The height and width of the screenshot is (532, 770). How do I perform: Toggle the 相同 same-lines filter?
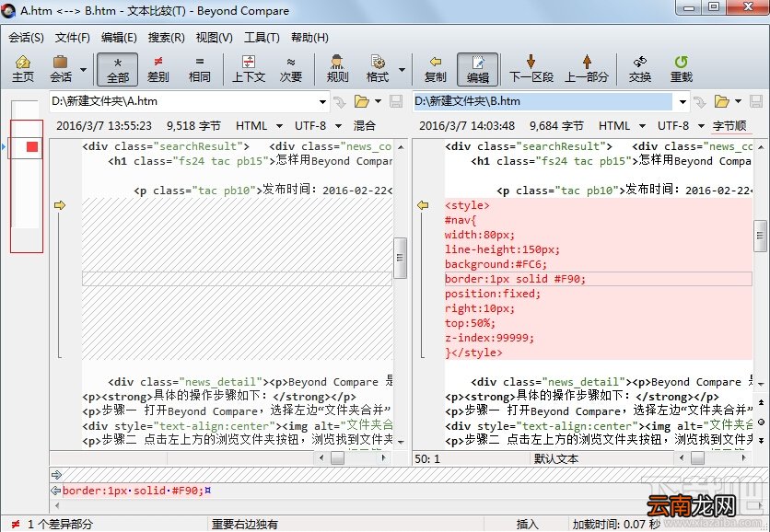point(199,69)
